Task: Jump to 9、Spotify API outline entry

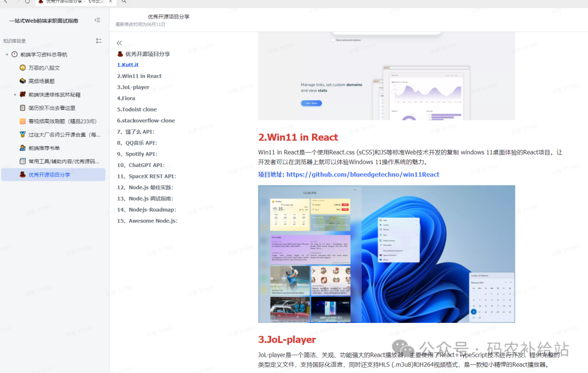Action: click(x=137, y=154)
